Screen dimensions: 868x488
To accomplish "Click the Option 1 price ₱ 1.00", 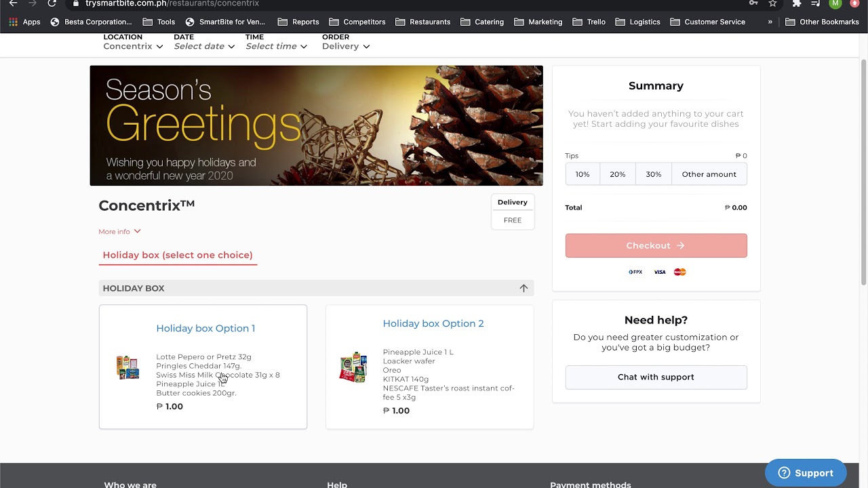I will pyautogui.click(x=170, y=407).
